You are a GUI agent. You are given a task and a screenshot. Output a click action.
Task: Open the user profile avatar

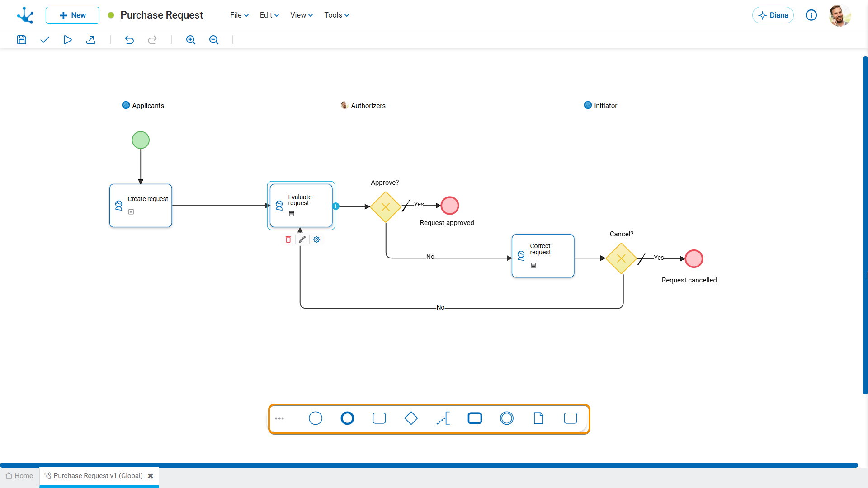pyautogui.click(x=840, y=15)
